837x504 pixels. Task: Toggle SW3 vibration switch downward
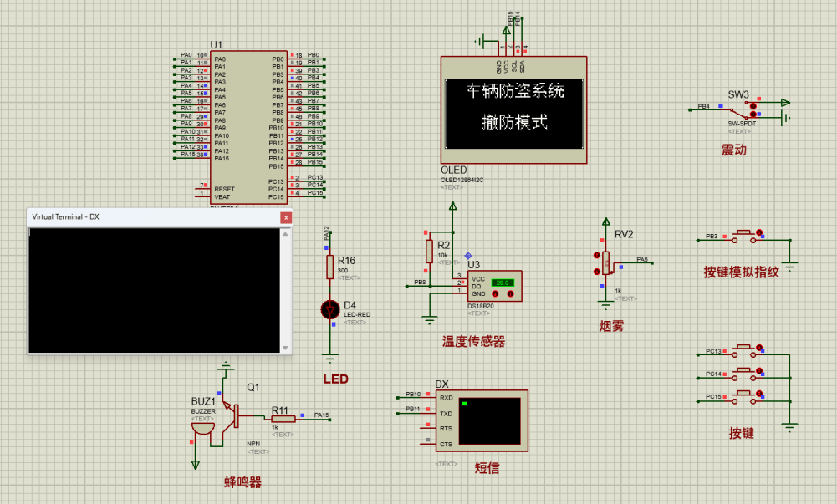point(754,113)
